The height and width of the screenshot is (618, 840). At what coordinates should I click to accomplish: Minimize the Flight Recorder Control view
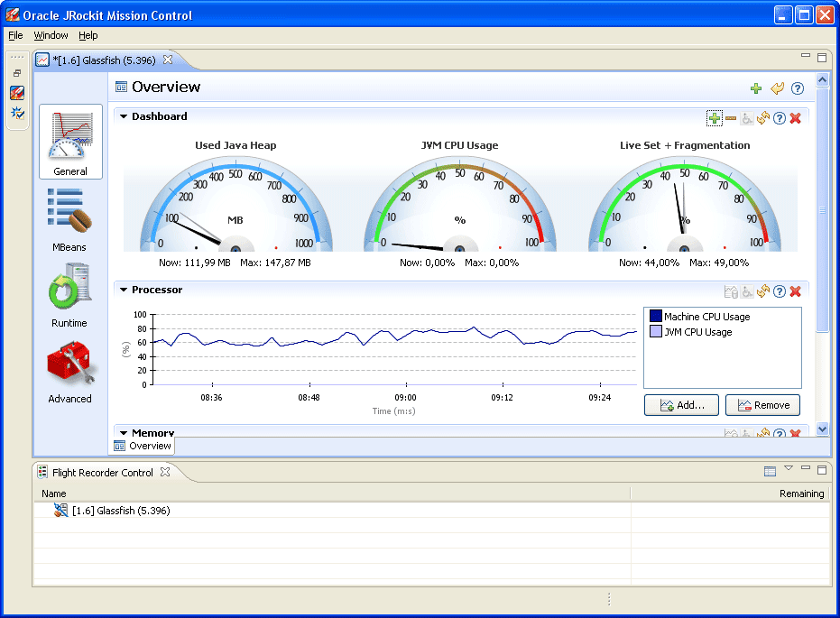[x=805, y=468]
